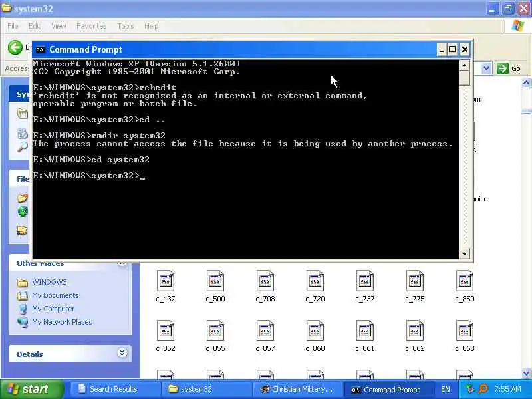Screen dimensions: 532x399
Task: Click the system32 folder title bar icon
Action: (x=6, y=8)
